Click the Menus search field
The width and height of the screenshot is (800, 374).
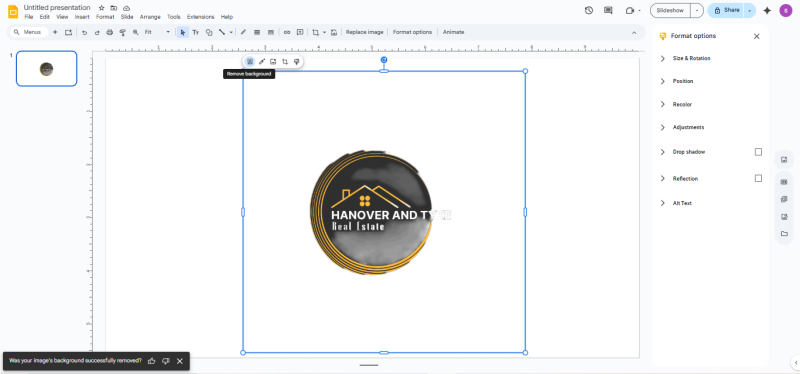[30, 32]
